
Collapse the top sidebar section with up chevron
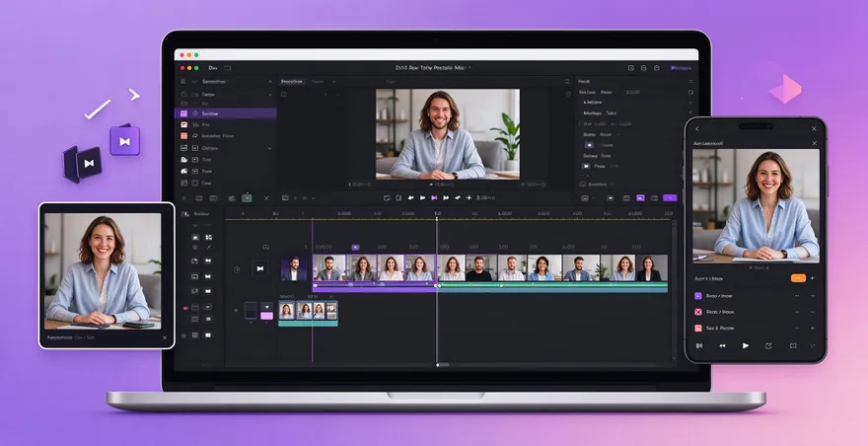pyautogui.click(x=270, y=82)
